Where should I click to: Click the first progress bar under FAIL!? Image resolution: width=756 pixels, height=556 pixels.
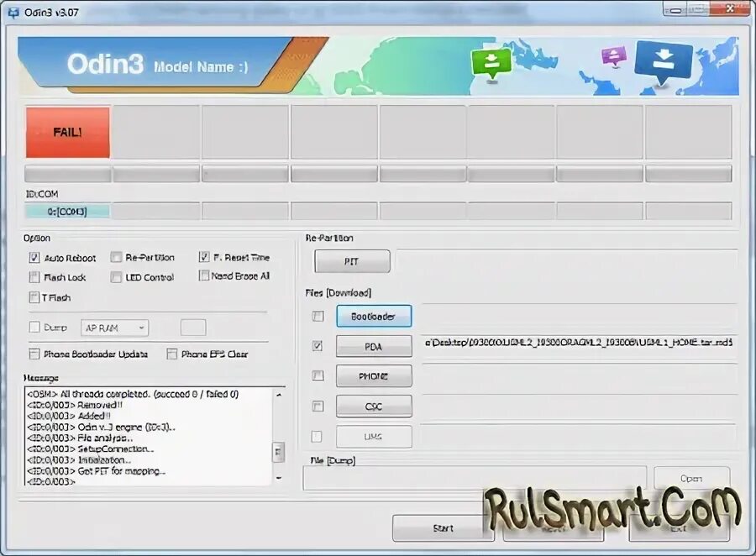[x=67, y=174]
